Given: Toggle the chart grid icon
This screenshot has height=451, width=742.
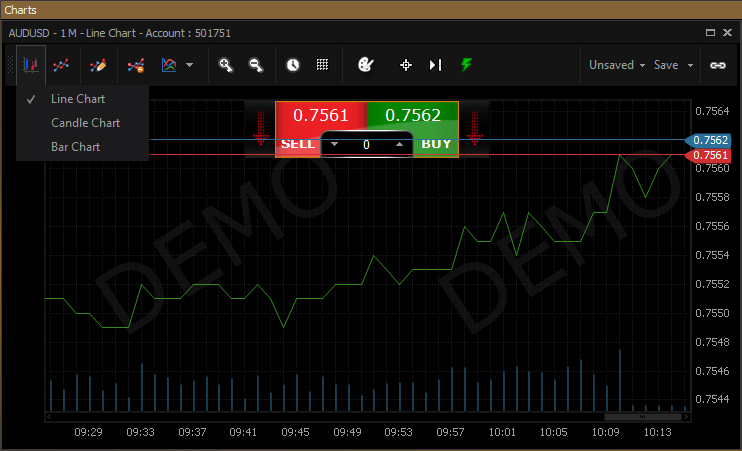Looking at the screenshot, I should click(x=322, y=65).
